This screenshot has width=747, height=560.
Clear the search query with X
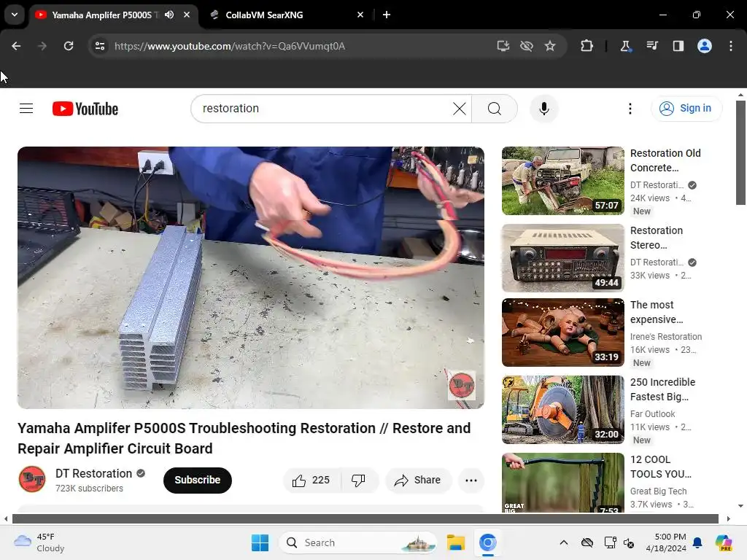click(460, 109)
